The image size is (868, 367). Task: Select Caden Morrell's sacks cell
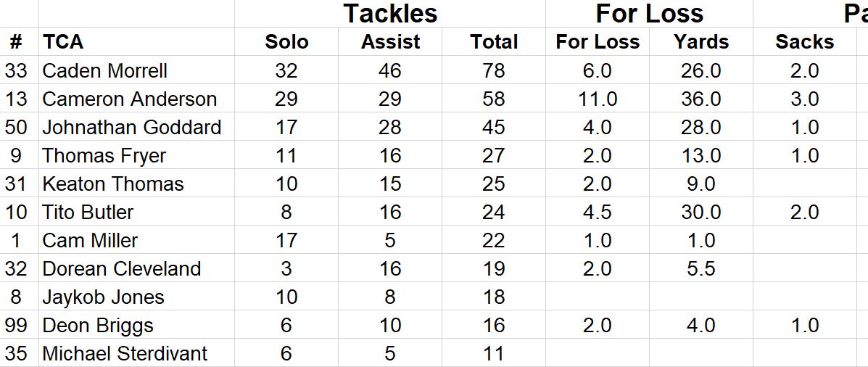coord(804,70)
